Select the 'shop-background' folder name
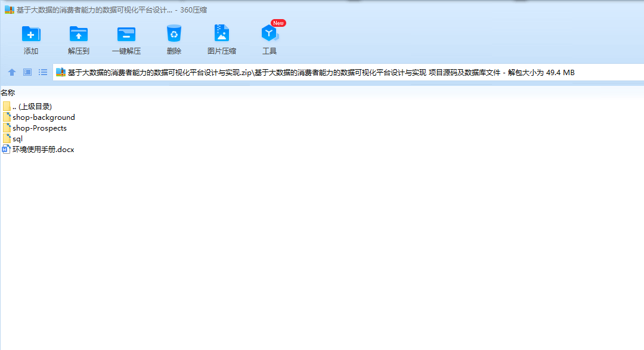The image size is (644, 350). click(44, 117)
